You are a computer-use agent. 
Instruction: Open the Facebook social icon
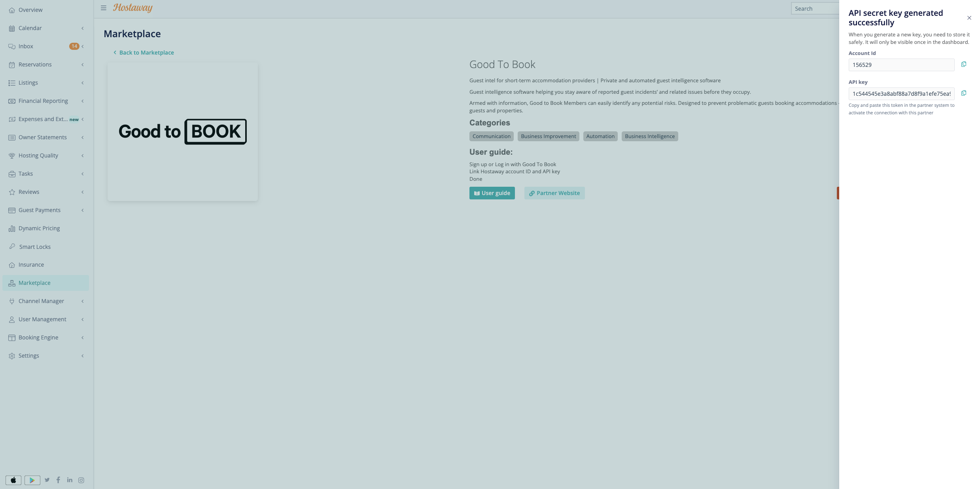click(x=58, y=480)
